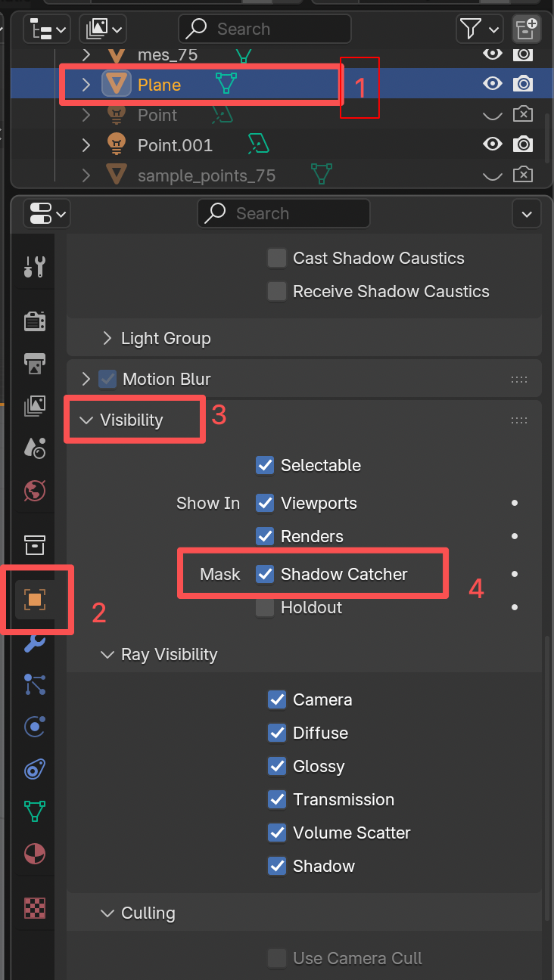Open the Modifiers wrench tab
This screenshot has width=554, height=980.
coord(35,642)
